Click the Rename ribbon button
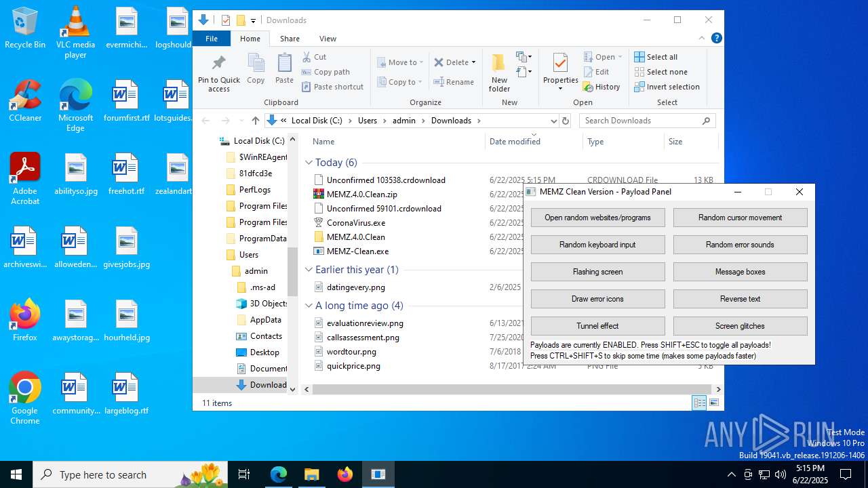This screenshot has width=868, height=488. click(x=454, y=82)
